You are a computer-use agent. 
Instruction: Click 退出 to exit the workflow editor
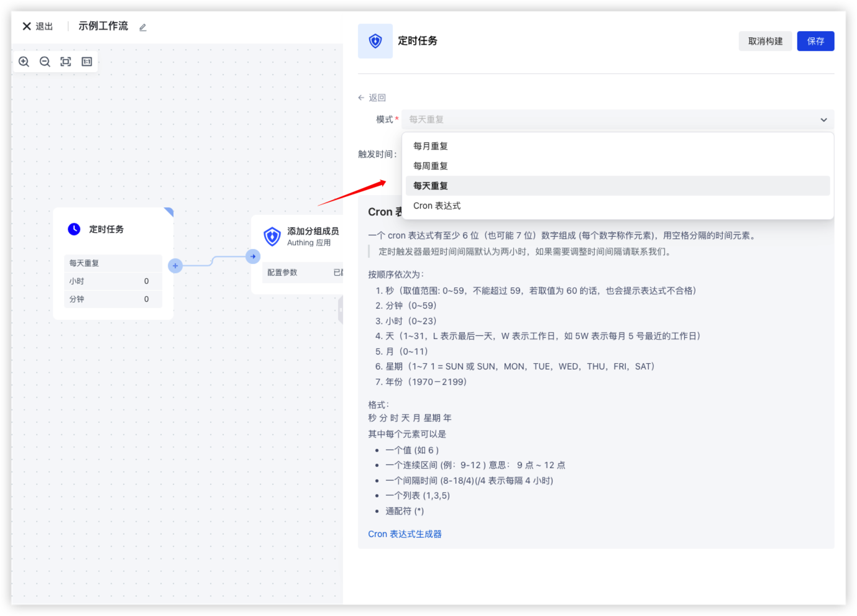point(38,26)
